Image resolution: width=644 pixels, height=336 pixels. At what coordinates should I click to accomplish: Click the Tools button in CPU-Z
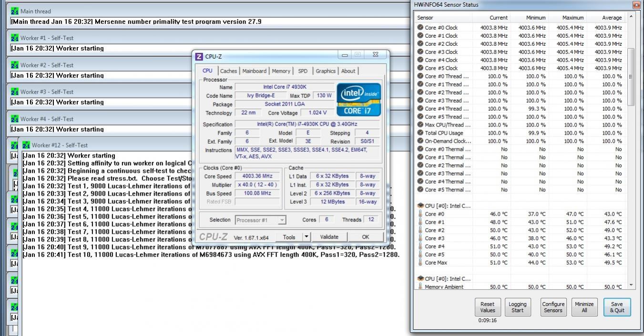click(x=289, y=237)
